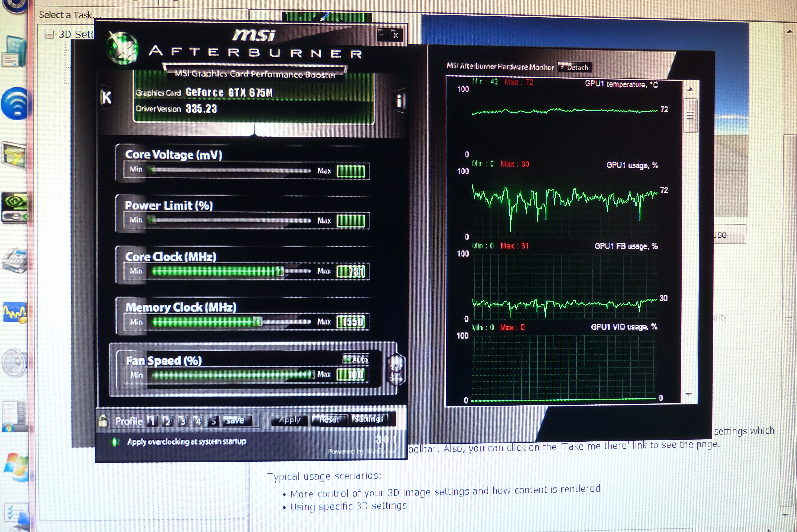Click the Fan Speed value box 100
The image size is (797, 532).
click(351, 375)
